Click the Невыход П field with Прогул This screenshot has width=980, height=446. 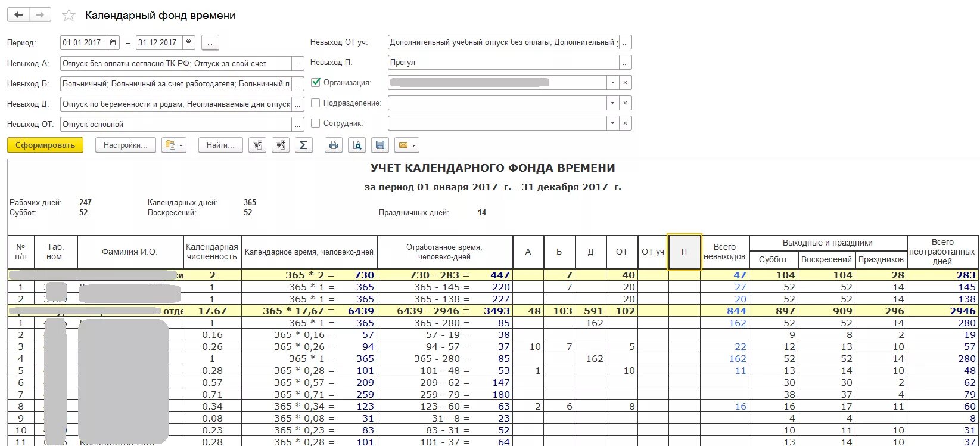coord(503,63)
